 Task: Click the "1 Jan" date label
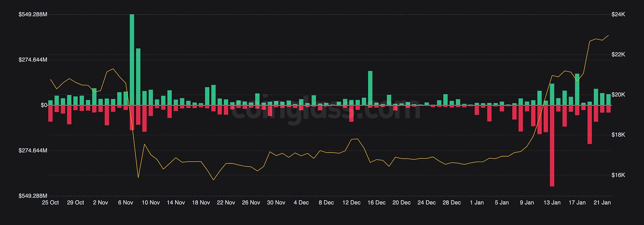tap(477, 202)
